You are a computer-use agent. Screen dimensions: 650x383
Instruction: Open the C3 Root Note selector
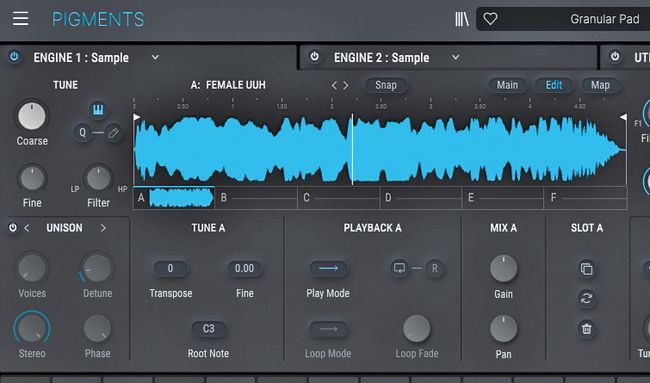coord(209,329)
